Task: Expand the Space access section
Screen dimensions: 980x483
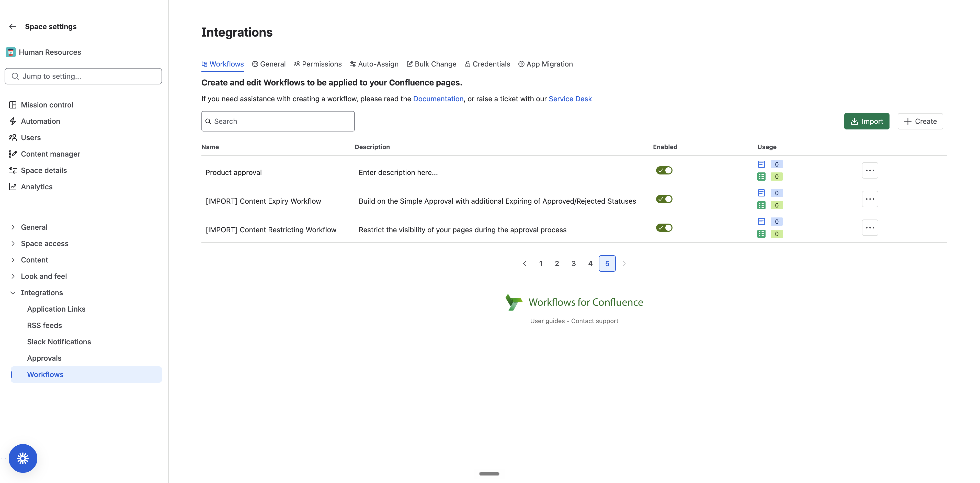Action: click(x=13, y=244)
